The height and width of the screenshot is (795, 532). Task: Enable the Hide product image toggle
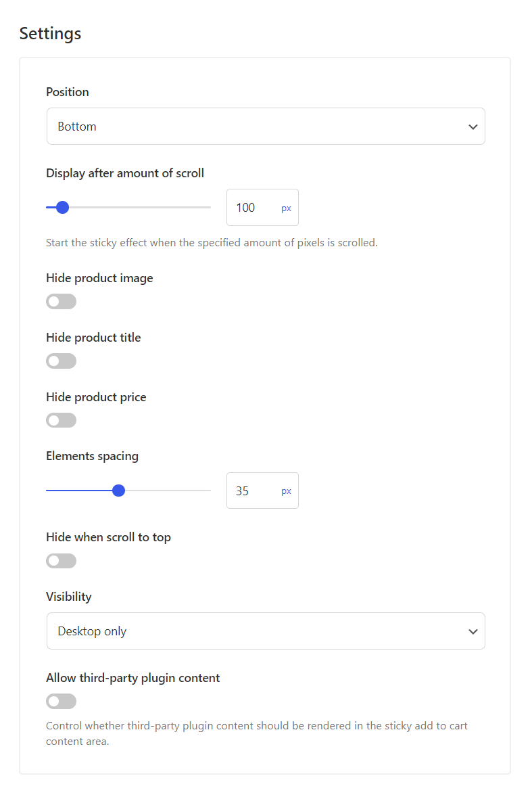62,302
